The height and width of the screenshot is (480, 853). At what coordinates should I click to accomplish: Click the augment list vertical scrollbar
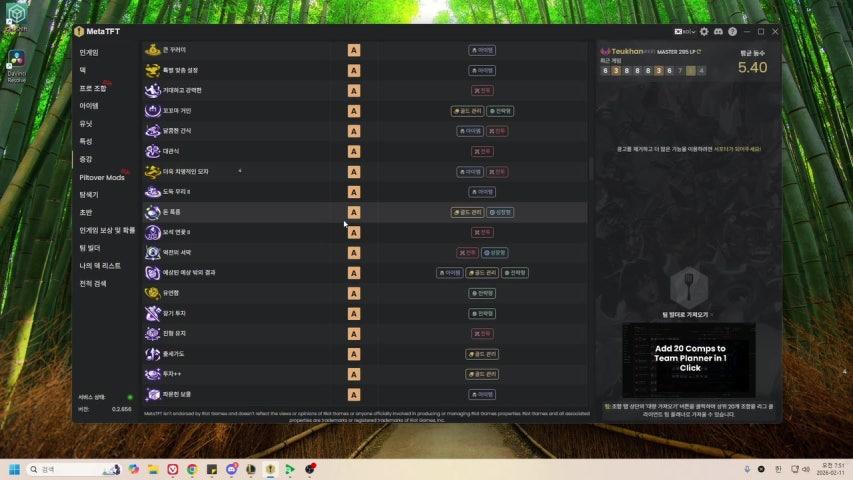click(591, 169)
